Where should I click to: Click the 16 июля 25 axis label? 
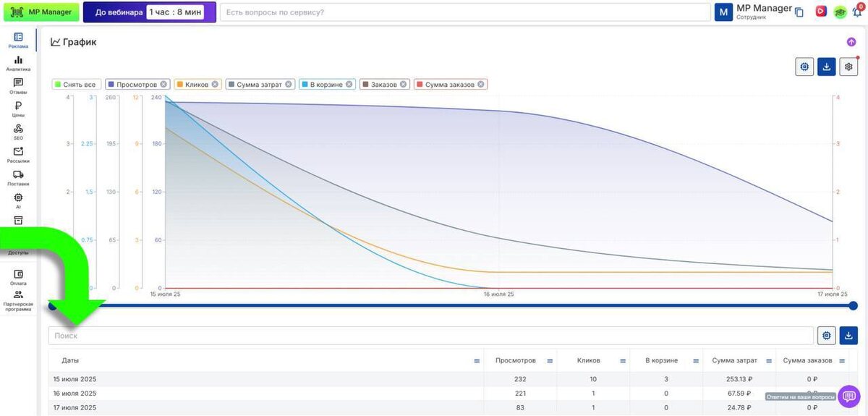[499, 294]
